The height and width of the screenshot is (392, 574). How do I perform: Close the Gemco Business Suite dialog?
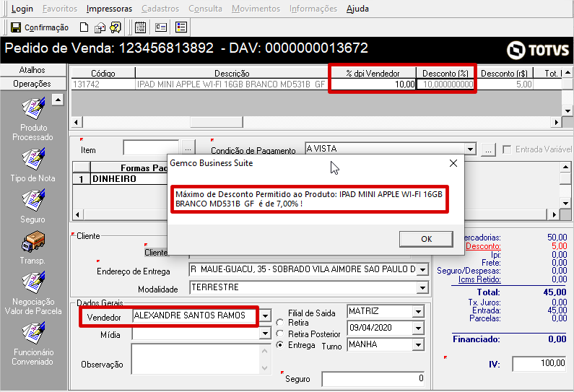(x=453, y=163)
